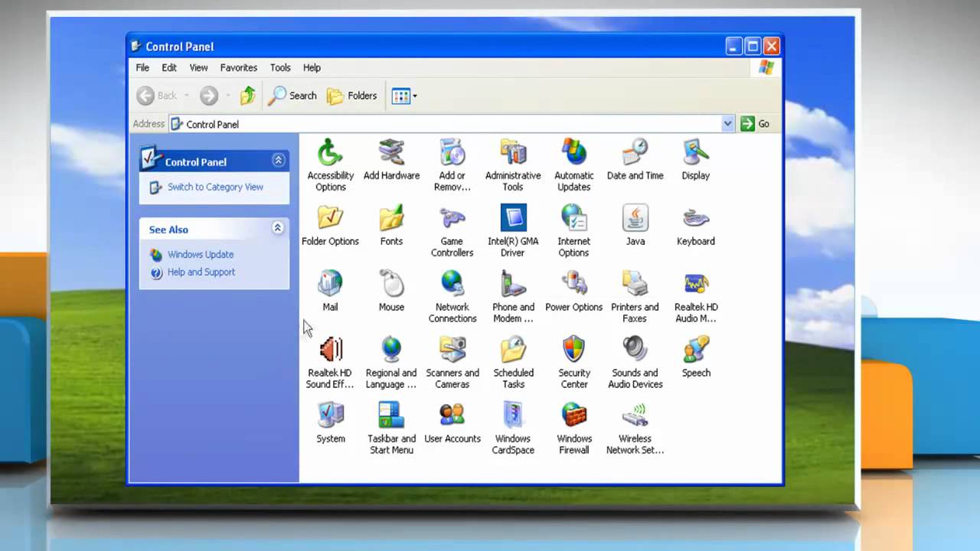The width and height of the screenshot is (980, 551).
Task: Collapse the Control Panel sidebar section
Action: [278, 160]
